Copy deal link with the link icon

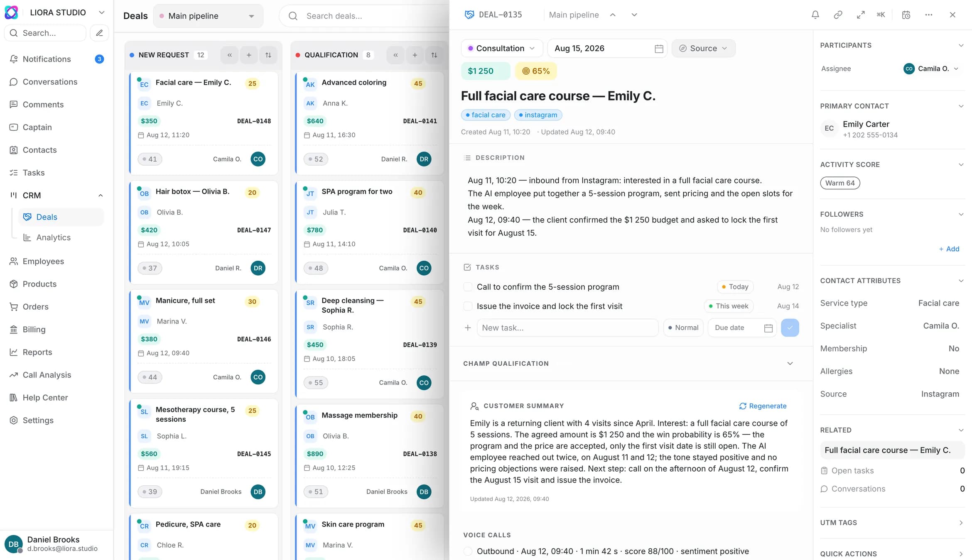(838, 15)
